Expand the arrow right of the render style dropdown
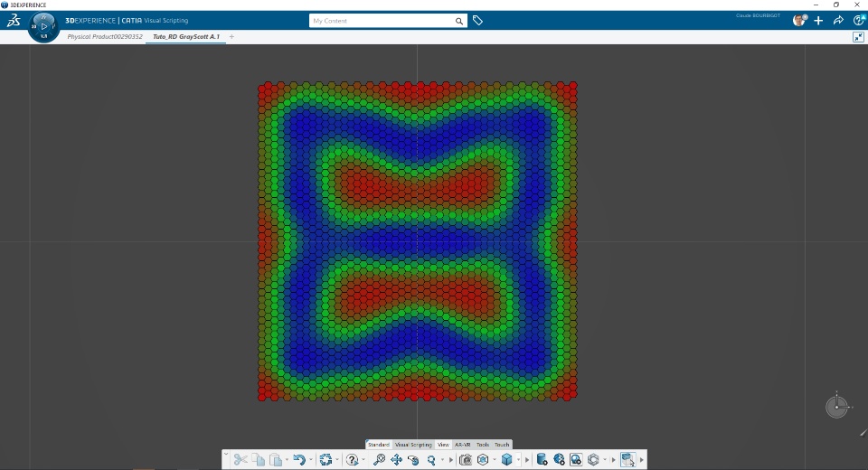The height and width of the screenshot is (470, 868). pos(613,460)
